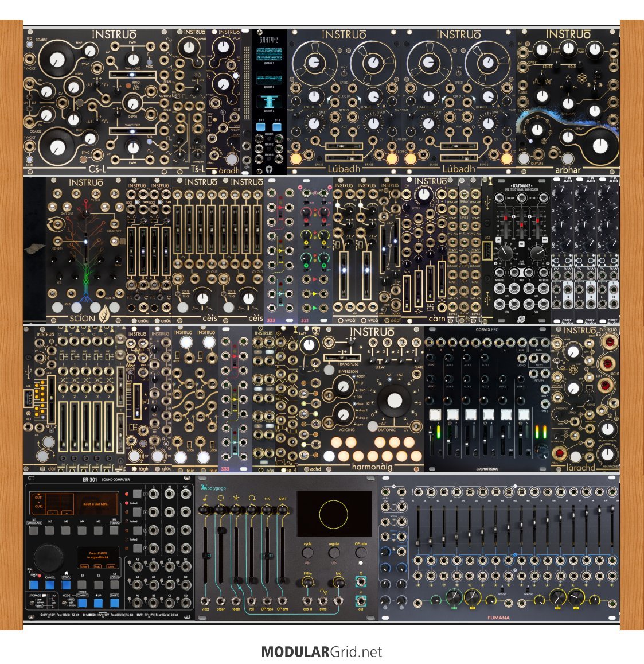Click the star icon on polygogo
Image resolution: width=644 pixels, height=664 pixels.
pos(236,498)
